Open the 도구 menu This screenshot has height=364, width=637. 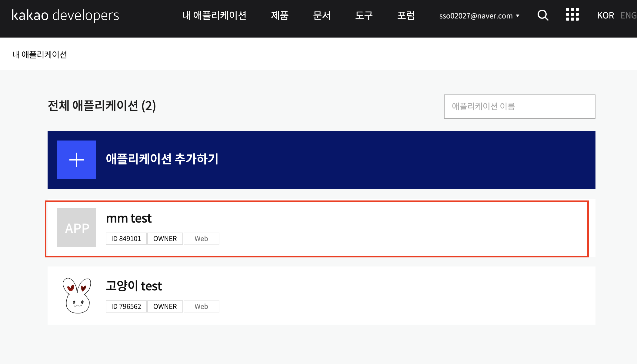tap(364, 15)
